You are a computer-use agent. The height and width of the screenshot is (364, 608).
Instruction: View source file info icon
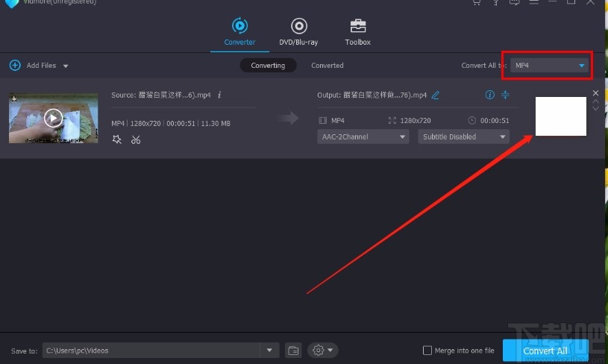point(219,95)
